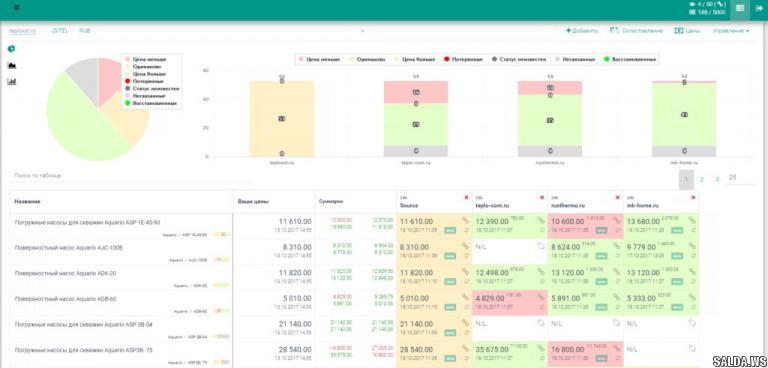The height and width of the screenshot is (368, 768).
Task: Open the rows-per-page dropdown showing 25
Action: coord(740,178)
